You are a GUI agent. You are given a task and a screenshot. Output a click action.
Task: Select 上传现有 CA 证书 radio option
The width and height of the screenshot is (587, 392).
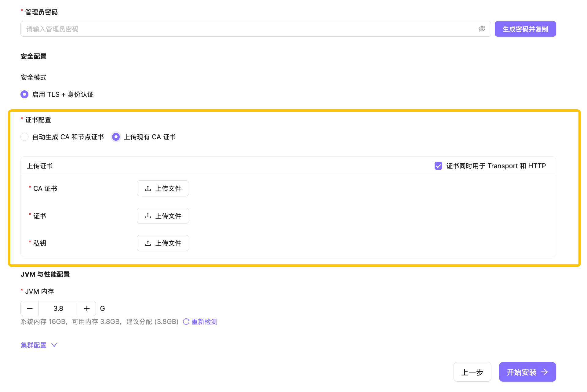116,137
